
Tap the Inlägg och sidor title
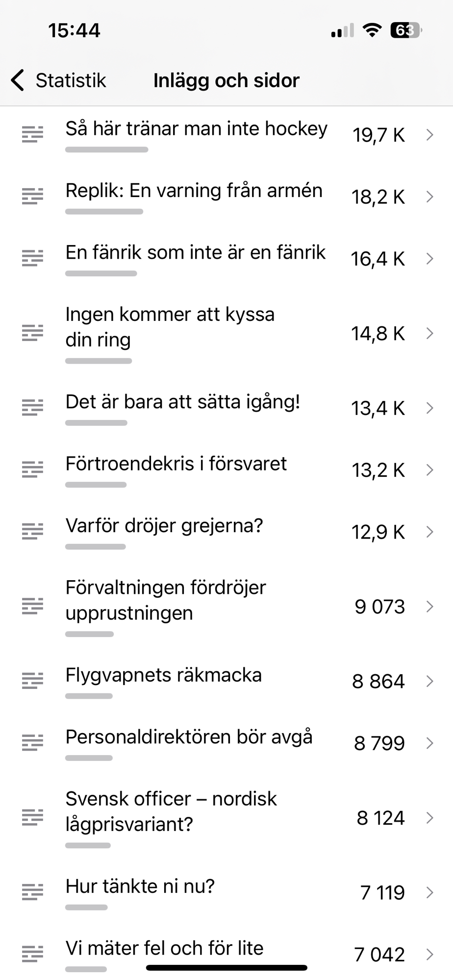point(226,80)
